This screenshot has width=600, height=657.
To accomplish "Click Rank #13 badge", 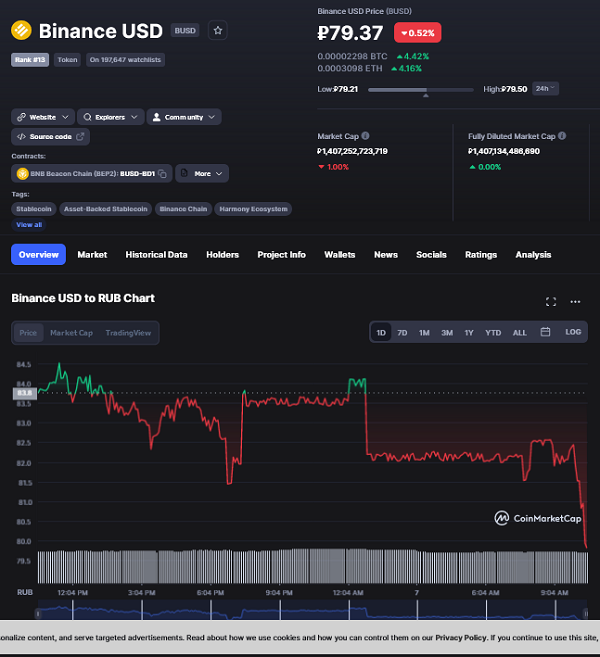I will tap(30, 59).
